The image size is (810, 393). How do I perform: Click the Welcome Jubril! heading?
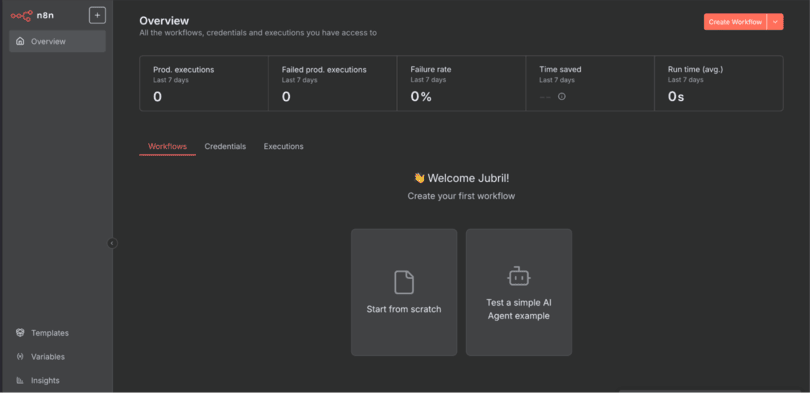pos(462,178)
